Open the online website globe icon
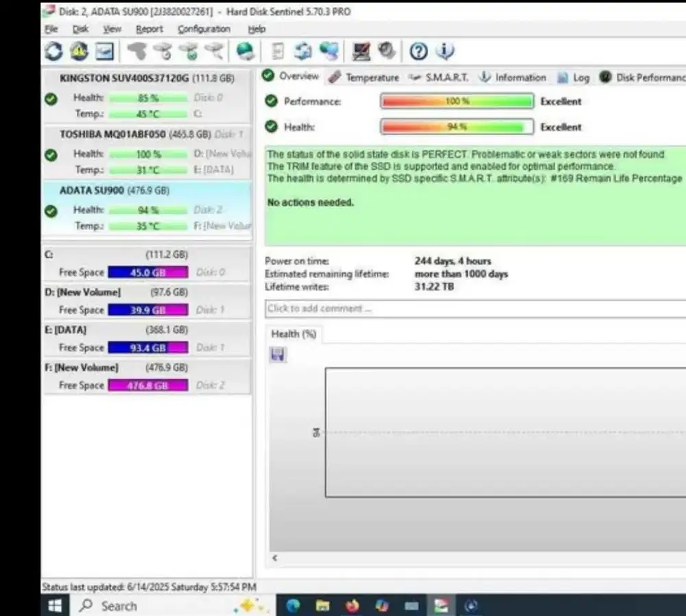The image size is (686, 616). point(246,50)
